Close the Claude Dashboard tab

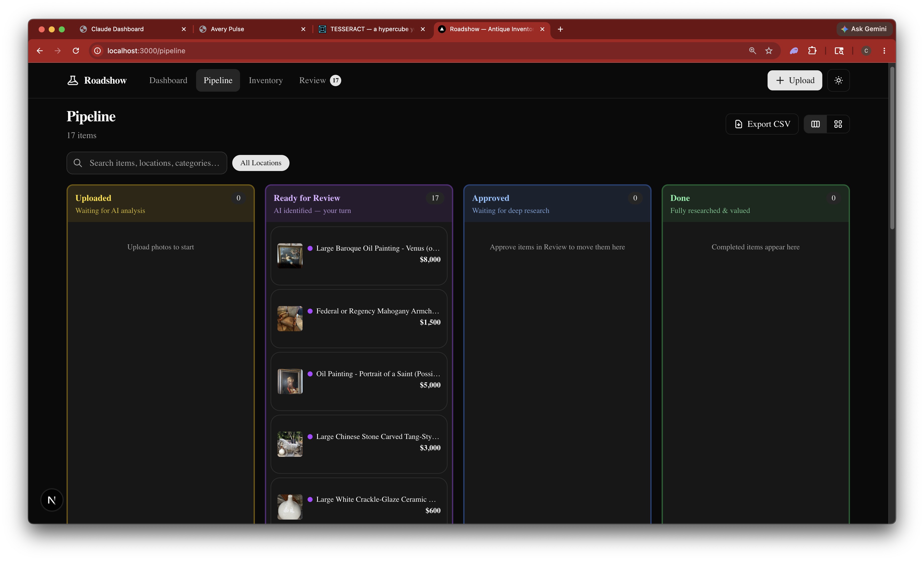click(x=184, y=29)
